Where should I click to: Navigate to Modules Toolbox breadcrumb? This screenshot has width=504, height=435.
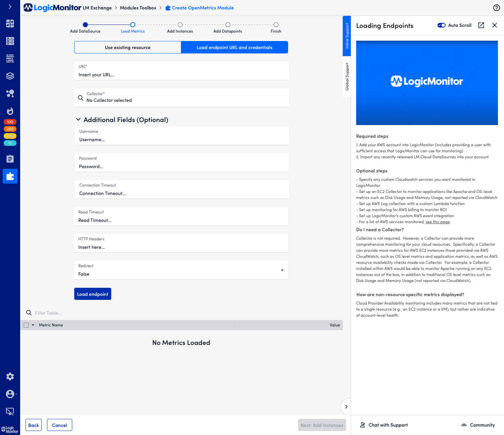click(138, 8)
